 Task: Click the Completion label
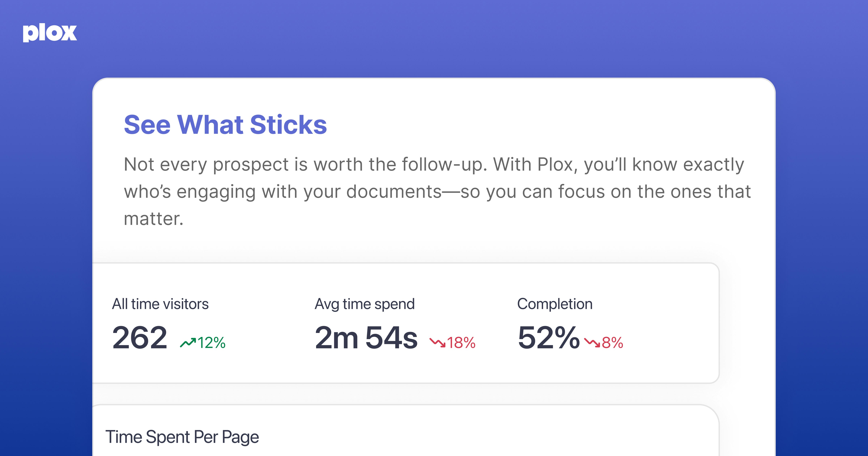[555, 304]
